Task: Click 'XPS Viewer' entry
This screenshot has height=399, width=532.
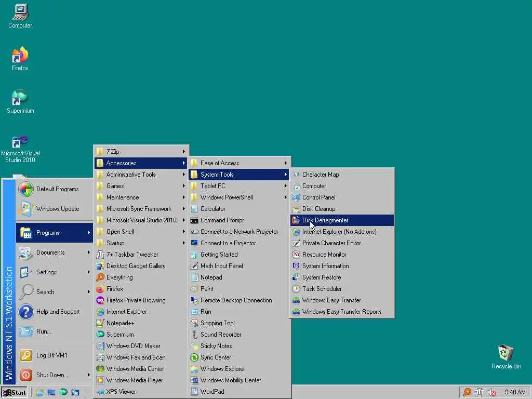Action: 141,392
